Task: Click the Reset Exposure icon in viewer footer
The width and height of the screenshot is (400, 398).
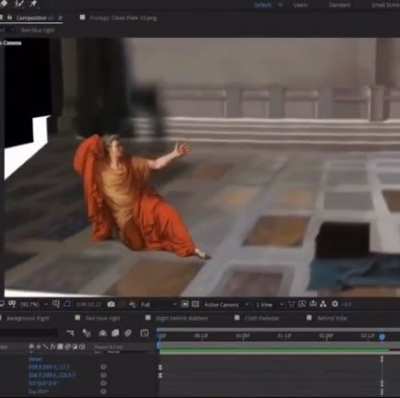Action: point(335,304)
